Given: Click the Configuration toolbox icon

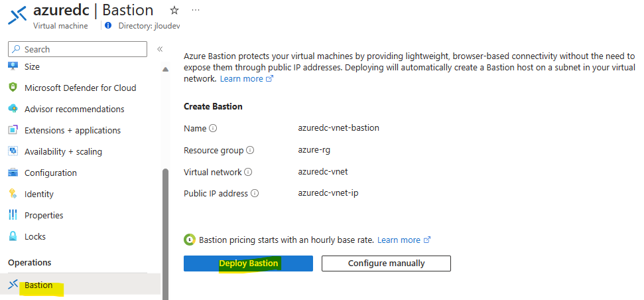Looking at the screenshot, I should click(x=13, y=173).
